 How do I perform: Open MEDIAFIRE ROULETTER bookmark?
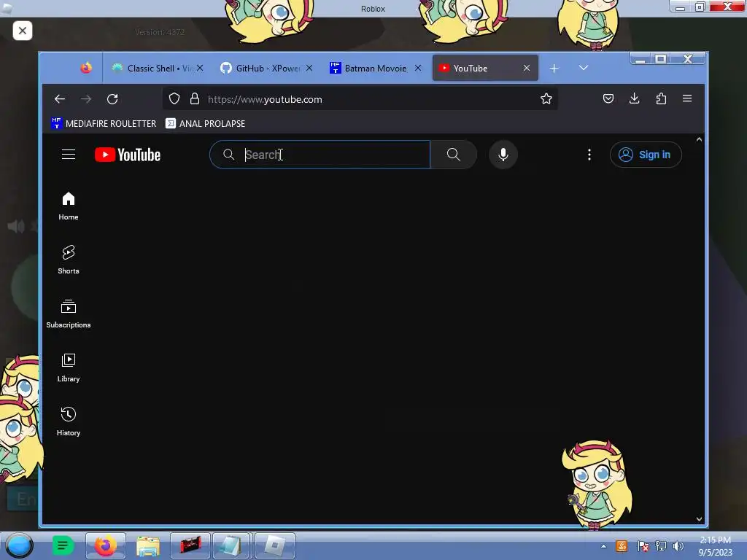click(x=104, y=123)
